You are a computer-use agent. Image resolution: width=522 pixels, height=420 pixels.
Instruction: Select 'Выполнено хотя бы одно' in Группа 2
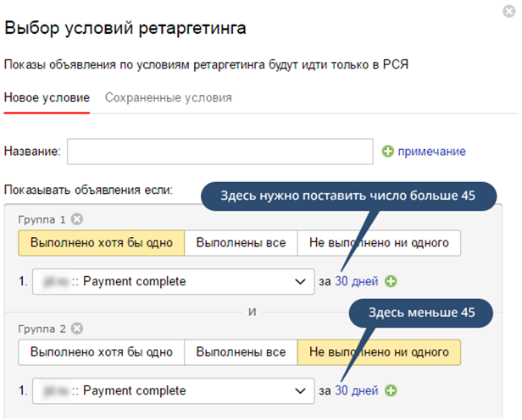point(101,352)
